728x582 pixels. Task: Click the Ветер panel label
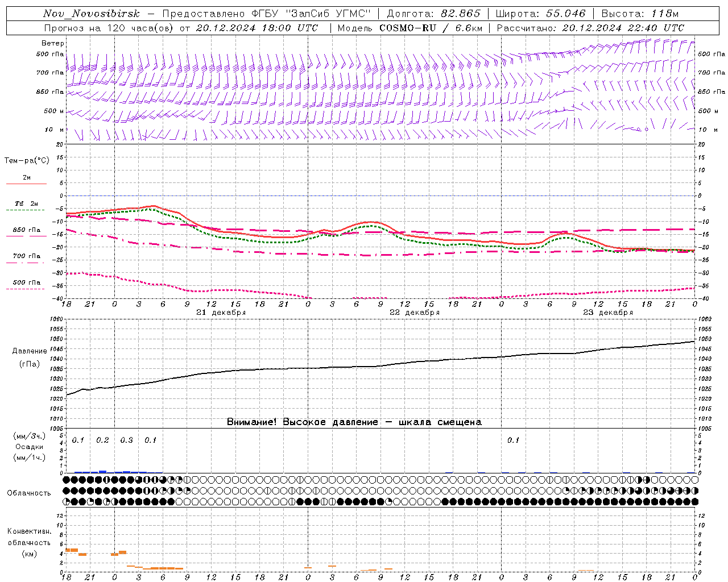(x=53, y=43)
